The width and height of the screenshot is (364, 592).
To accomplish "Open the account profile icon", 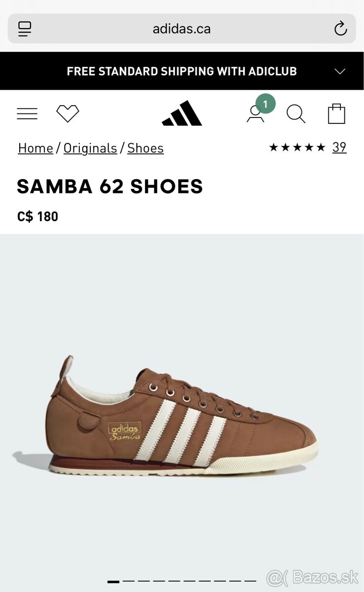I will pos(255,114).
